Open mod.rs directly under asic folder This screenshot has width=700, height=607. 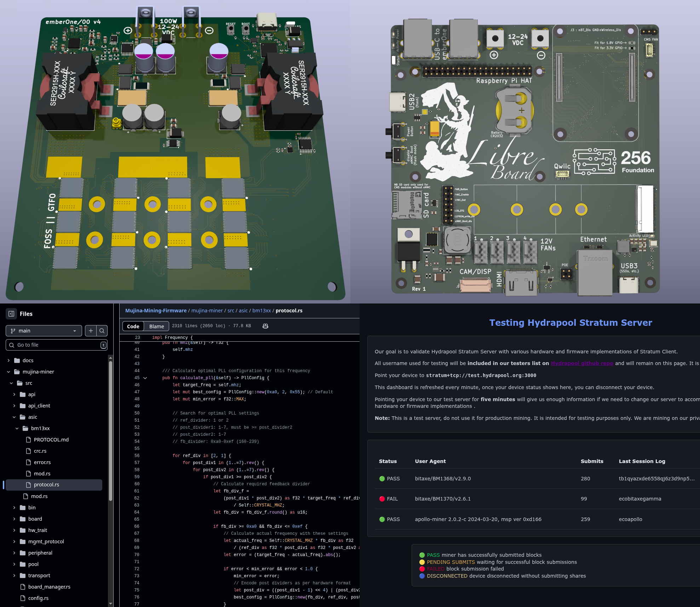39,496
